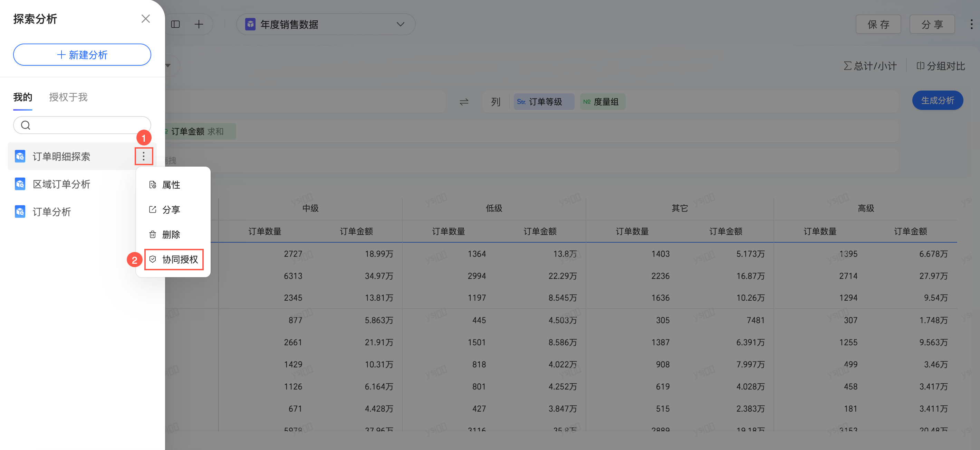Open the 区域订单分析 analysis item
Viewport: 980px width, 450px height.
(x=61, y=184)
